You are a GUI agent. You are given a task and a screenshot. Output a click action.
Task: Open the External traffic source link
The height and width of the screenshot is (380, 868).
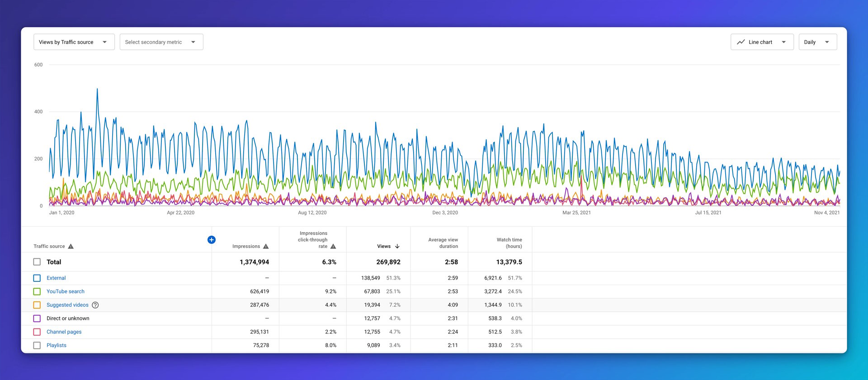56,278
